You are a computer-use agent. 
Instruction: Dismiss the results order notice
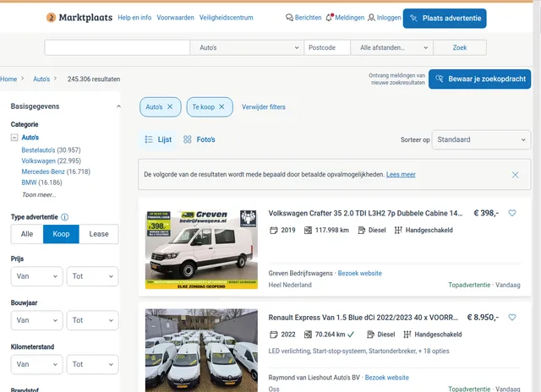click(x=515, y=175)
